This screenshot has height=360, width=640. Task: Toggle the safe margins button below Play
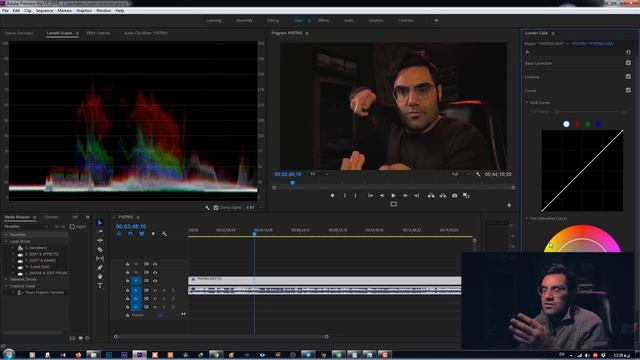click(x=393, y=204)
